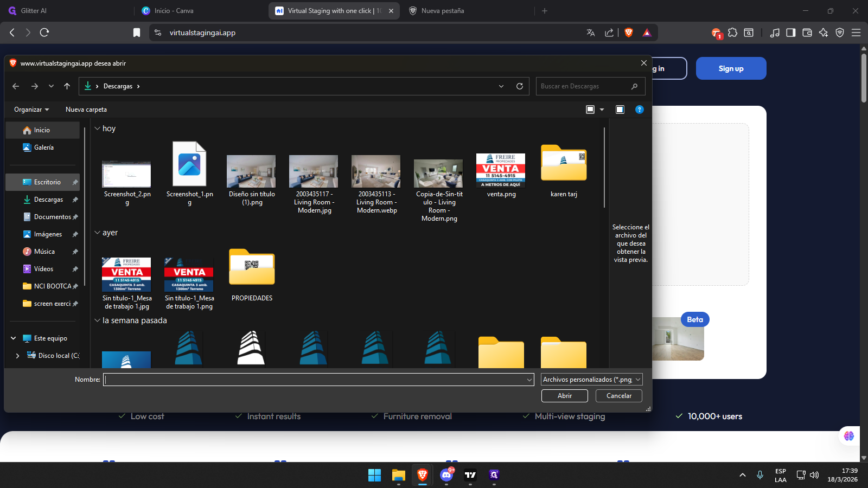868x488 pixels.
Task: Open the Organizar menu
Action: [31, 110]
